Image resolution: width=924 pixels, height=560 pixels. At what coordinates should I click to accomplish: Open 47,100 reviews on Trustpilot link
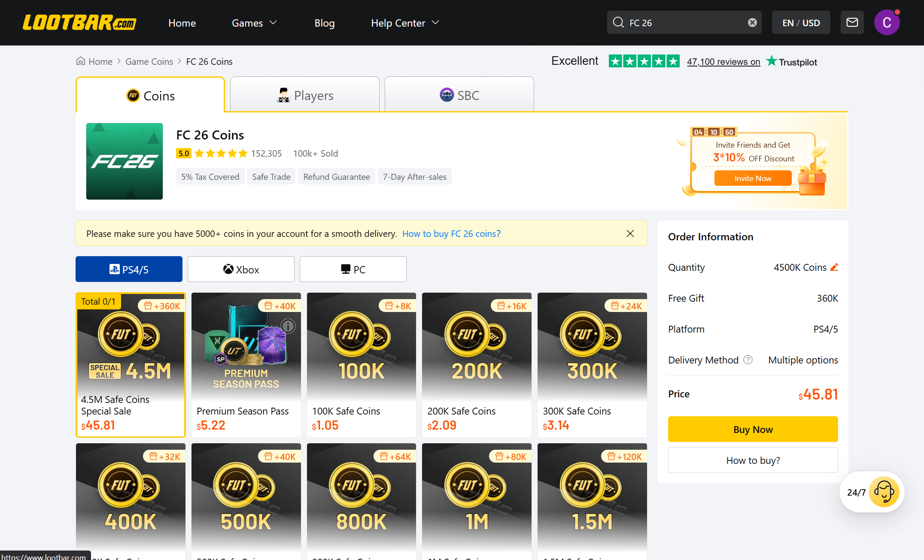click(723, 61)
